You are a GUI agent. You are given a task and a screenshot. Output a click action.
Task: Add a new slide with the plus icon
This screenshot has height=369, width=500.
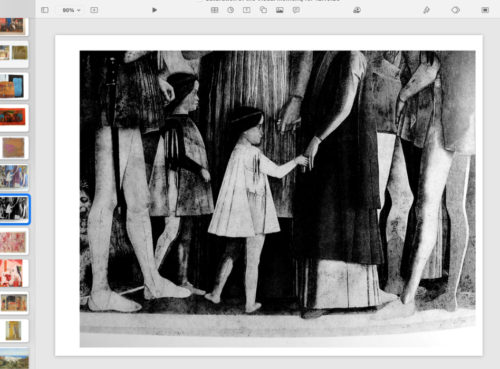pyautogui.click(x=94, y=10)
